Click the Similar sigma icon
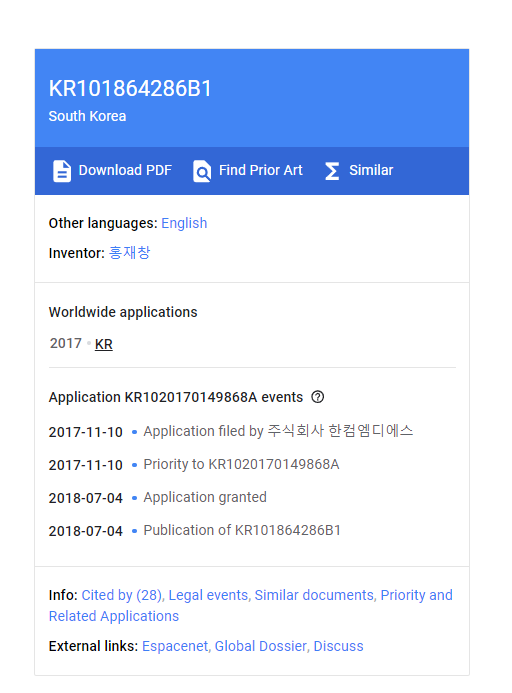The height and width of the screenshot is (693, 512). coord(332,171)
